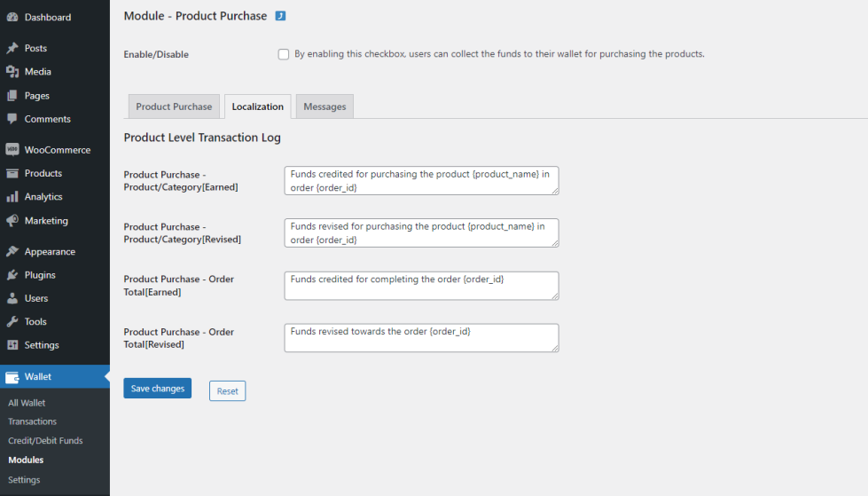The image size is (868, 496).
Task: Open the Appearance admin menu
Action: 49,252
